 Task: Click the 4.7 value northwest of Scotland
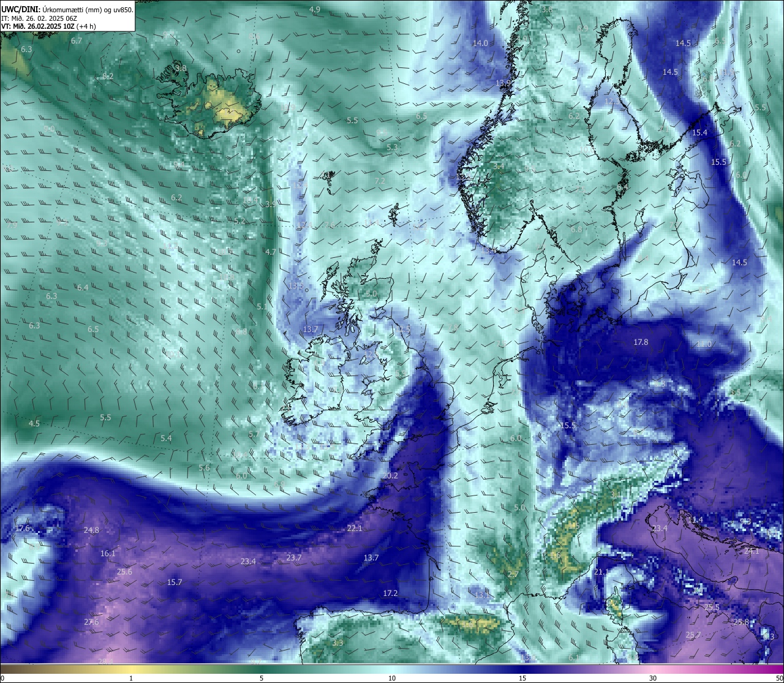tap(271, 252)
